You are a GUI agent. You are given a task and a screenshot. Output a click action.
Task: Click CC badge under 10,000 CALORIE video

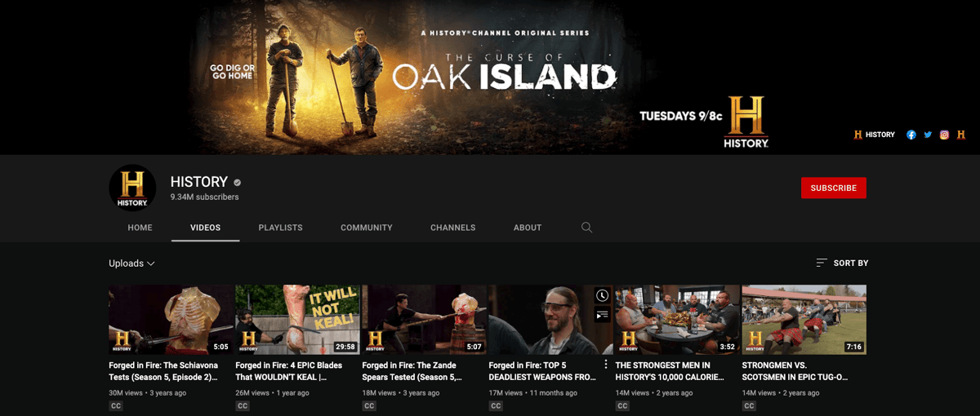pos(622,405)
